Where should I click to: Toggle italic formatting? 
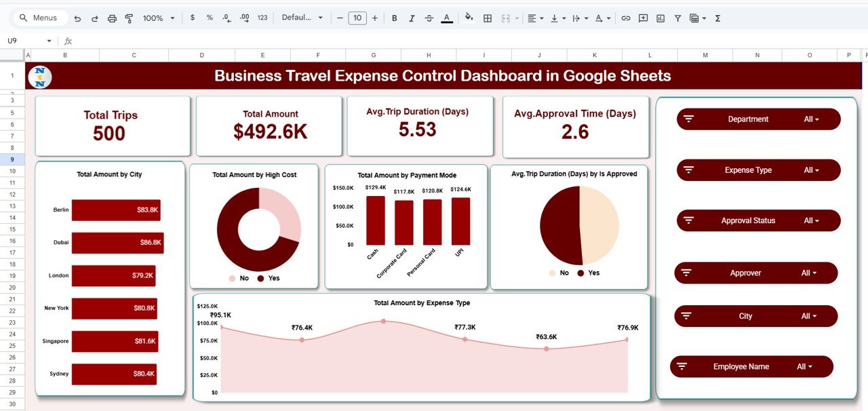point(412,18)
